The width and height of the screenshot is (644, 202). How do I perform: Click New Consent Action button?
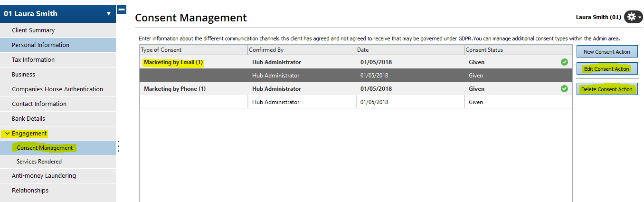pos(606,52)
